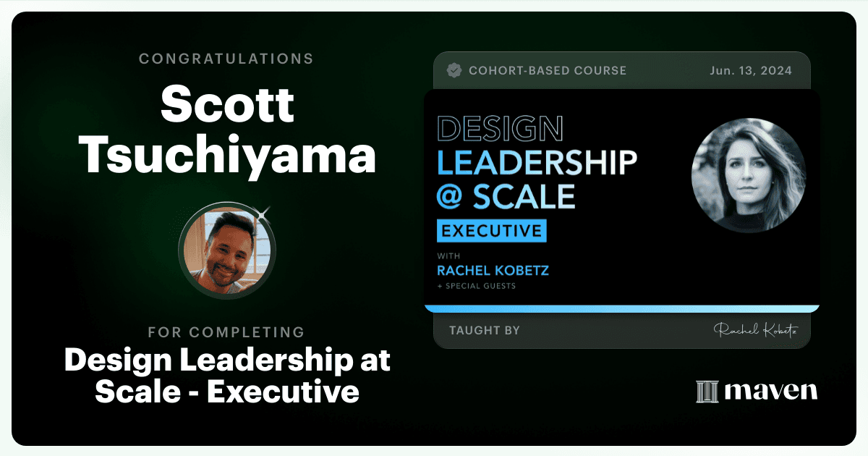
Task: Click the outlined DESIGN word on card
Action: (x=500, y=128)
